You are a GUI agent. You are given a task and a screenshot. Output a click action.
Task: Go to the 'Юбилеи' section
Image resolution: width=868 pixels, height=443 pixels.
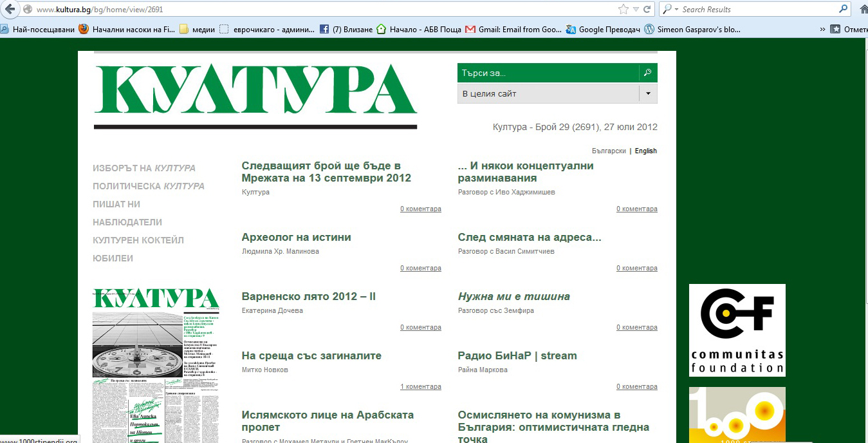coord(113,258)
